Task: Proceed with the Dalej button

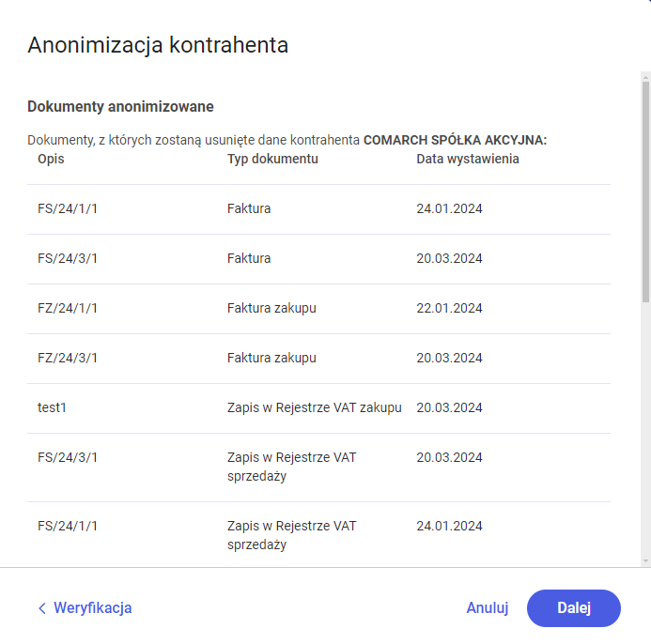Action: pos(573,607)
